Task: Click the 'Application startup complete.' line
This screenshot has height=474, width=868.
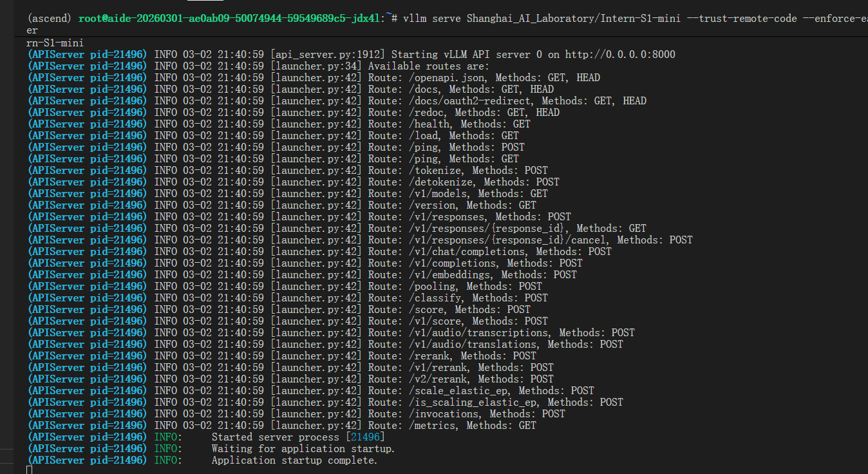Action: point(295,460)
